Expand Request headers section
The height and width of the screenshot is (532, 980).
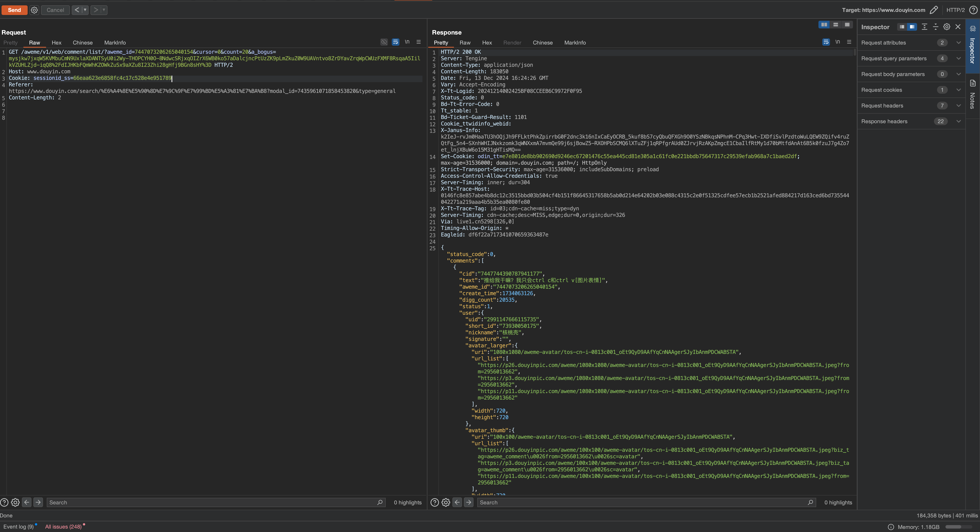coord(911,106)
